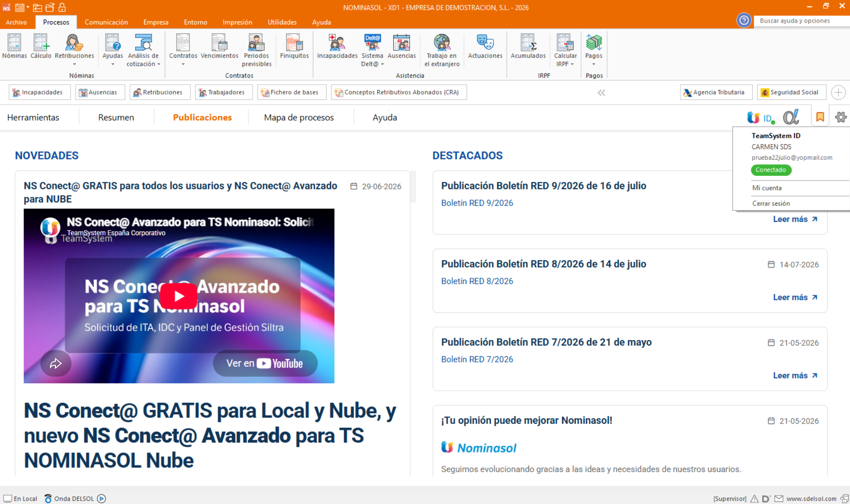Open the Sistema Delt@ tool
The height and width of the screenshot is (504, 850).
[x=372, y=50]
